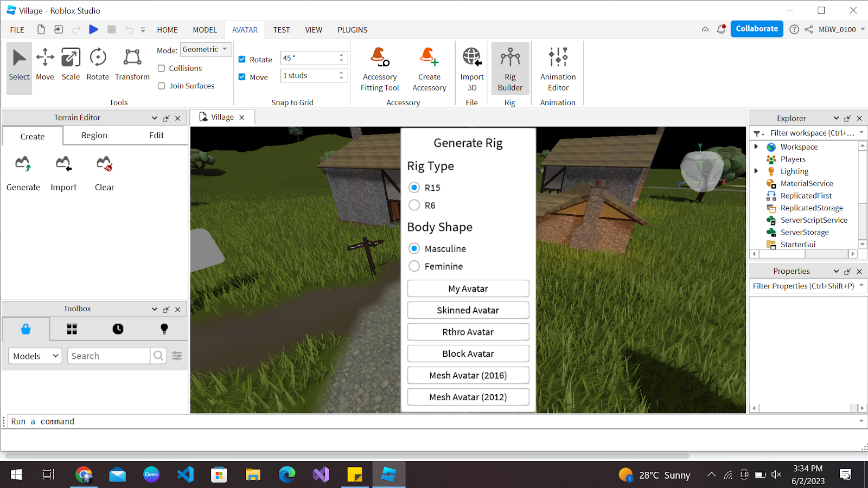Switch to the PLUGINS tab
The height and width of the screenshot is (488, 868).
pyautogui.click(x=353, y=30)
